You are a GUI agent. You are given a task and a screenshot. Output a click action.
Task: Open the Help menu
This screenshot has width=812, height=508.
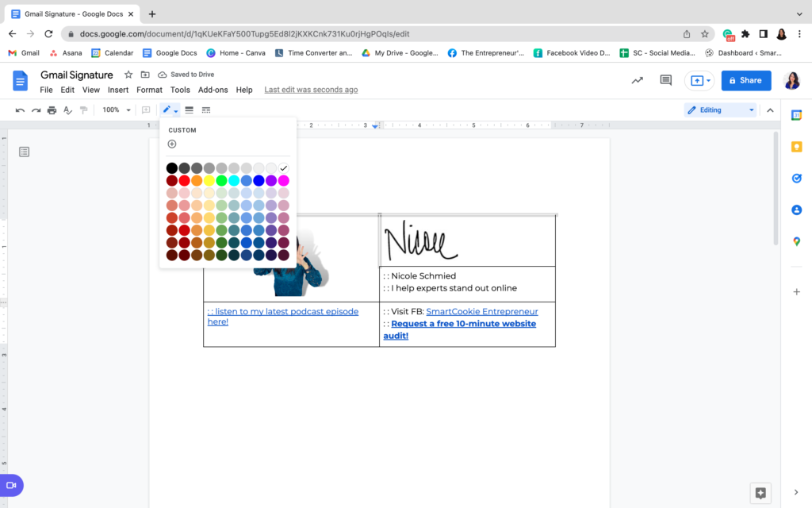tap(244, 90)
